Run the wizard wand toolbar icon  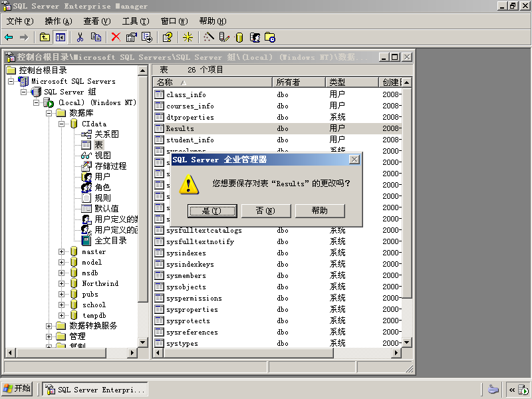(208, 37)
